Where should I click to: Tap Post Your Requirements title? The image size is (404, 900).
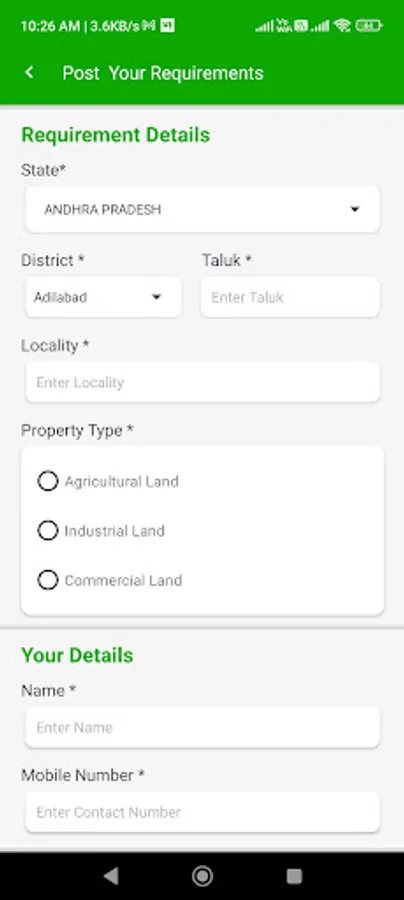click(163, 73)
